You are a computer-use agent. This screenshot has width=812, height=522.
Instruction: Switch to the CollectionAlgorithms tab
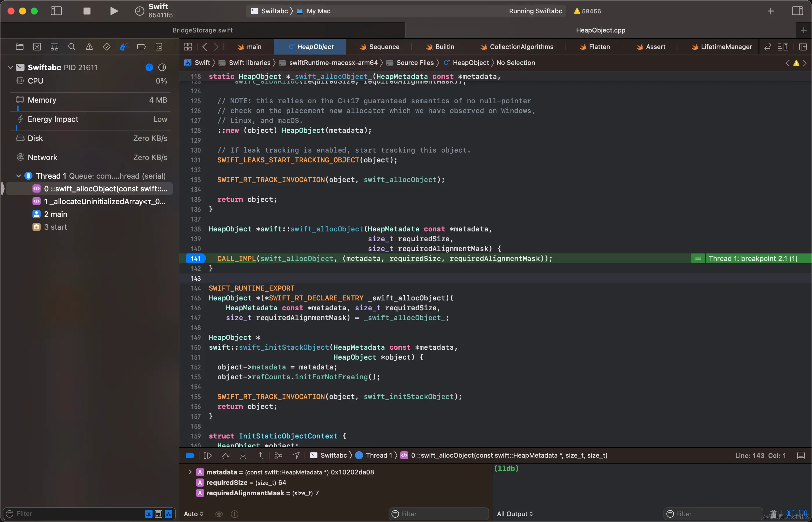pos(516,47)
